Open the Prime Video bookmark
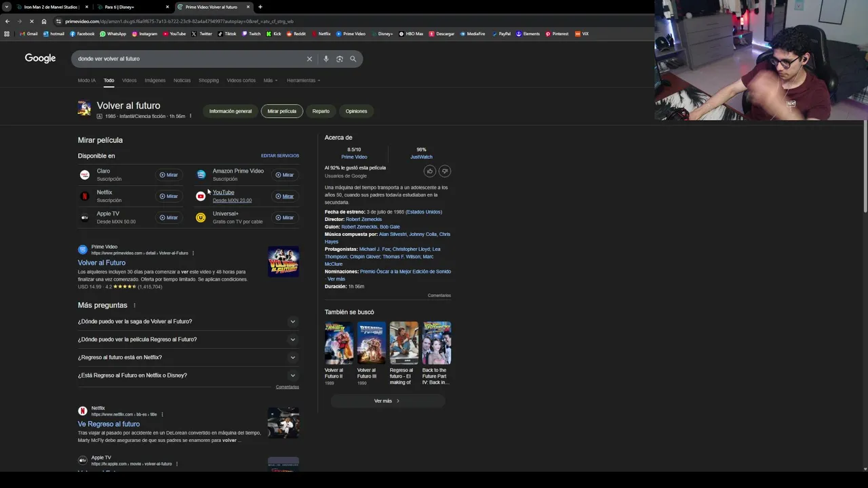This screenshot has width=868, height=488. click(351, 34)
